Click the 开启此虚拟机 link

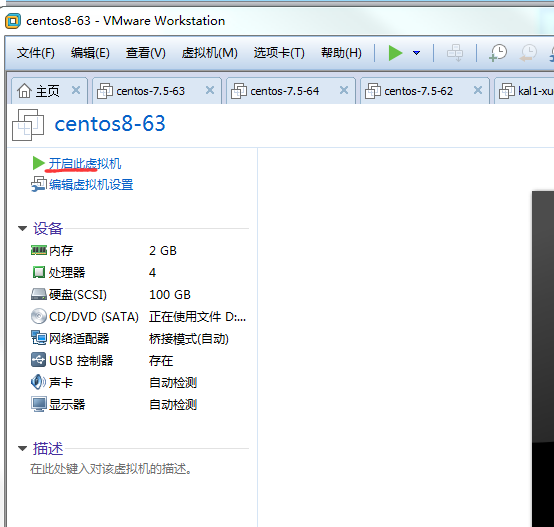click(x=85, y=164)
